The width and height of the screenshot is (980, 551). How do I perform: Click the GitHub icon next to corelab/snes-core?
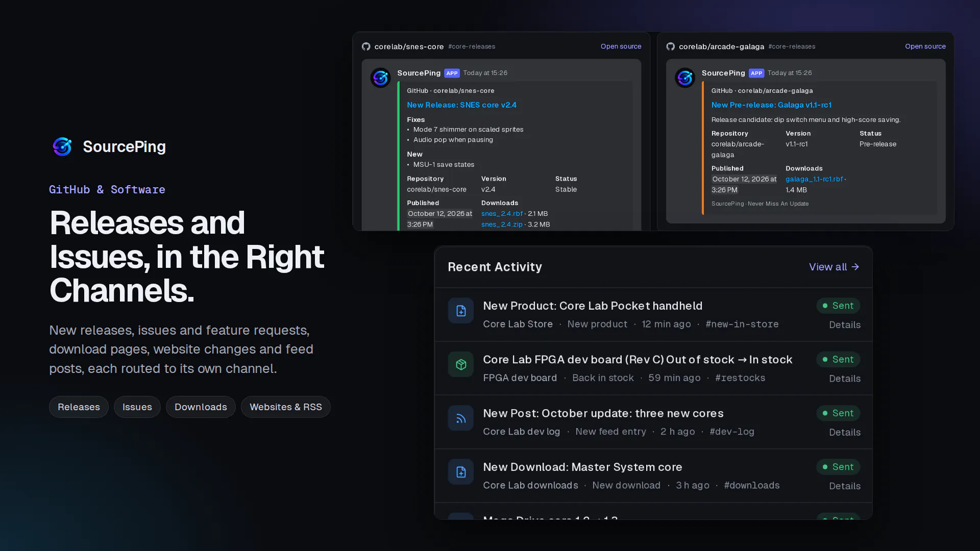(366, 46)
